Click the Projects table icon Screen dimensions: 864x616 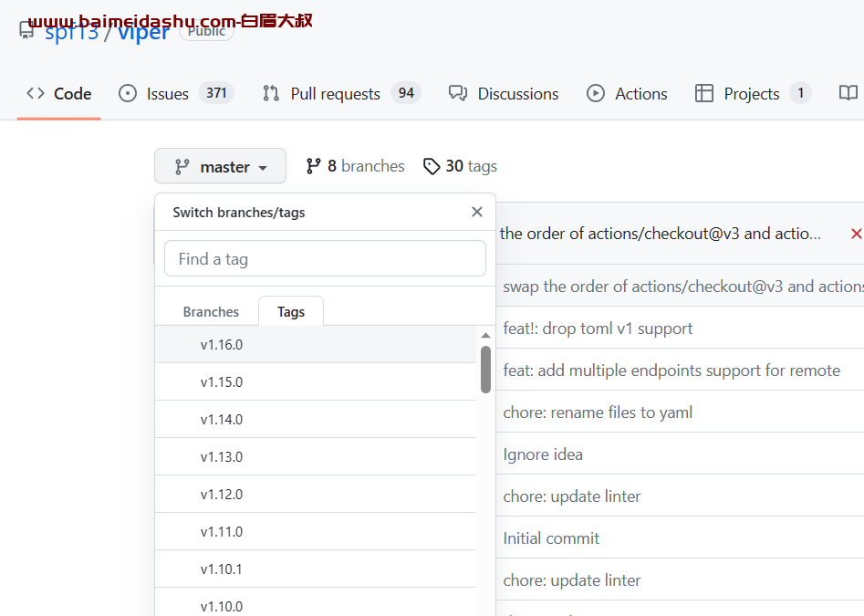(x=704, y=93)
